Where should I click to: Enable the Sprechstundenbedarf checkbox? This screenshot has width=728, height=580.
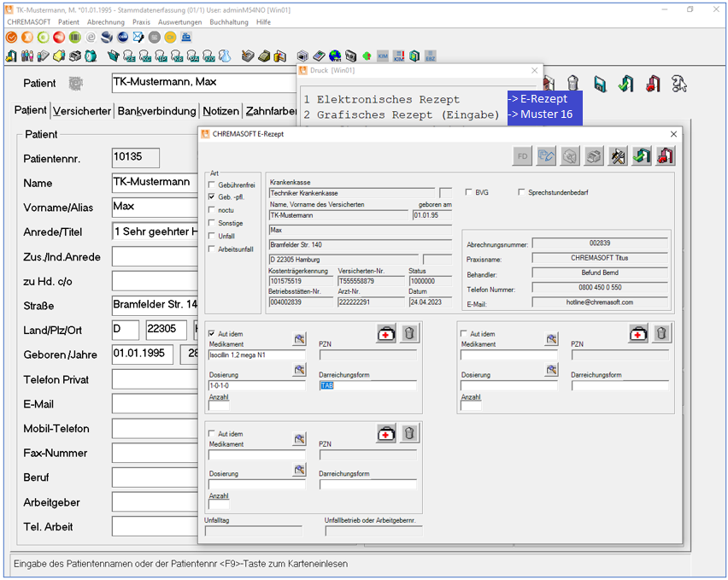click(521, 192)
